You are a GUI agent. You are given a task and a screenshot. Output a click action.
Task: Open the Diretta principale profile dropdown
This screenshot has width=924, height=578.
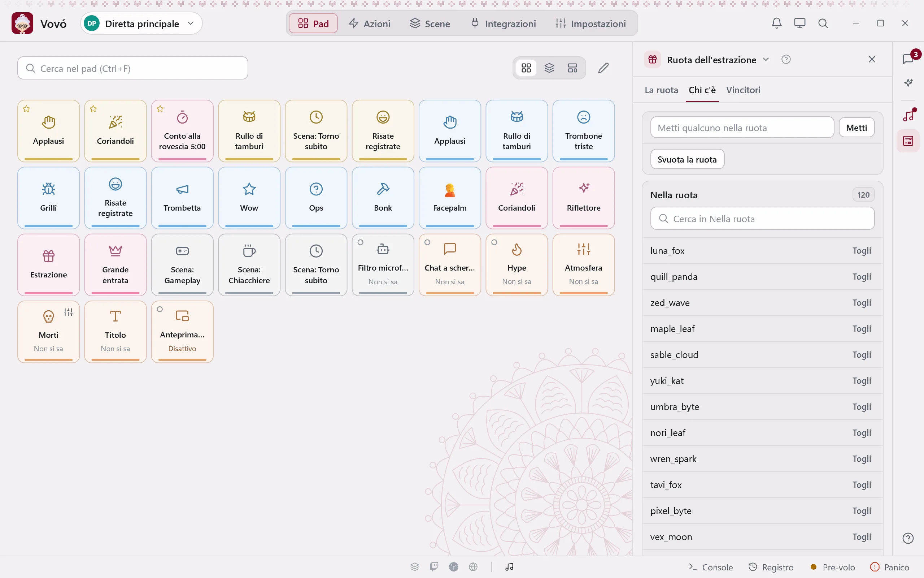[x=141, y=23]
